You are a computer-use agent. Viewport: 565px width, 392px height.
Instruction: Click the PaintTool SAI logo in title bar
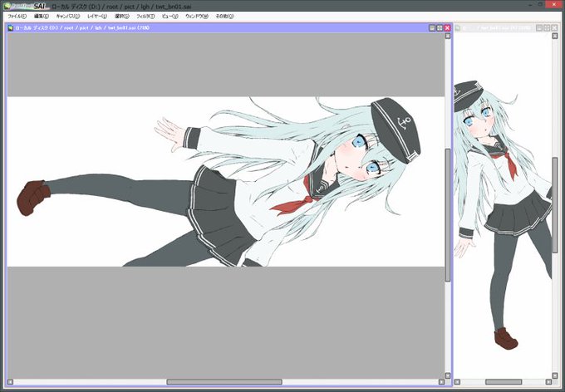(26, 6)
